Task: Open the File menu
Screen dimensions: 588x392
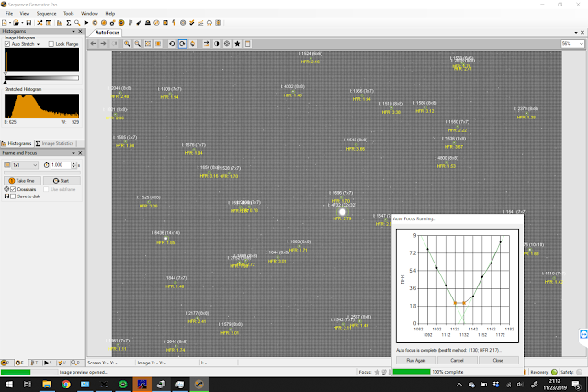Action: coord(9,13)
